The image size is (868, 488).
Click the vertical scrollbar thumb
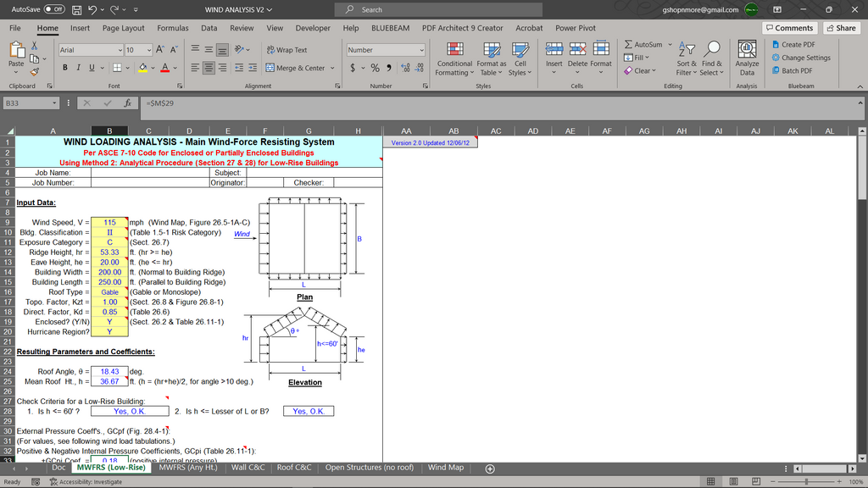[862, 169]
